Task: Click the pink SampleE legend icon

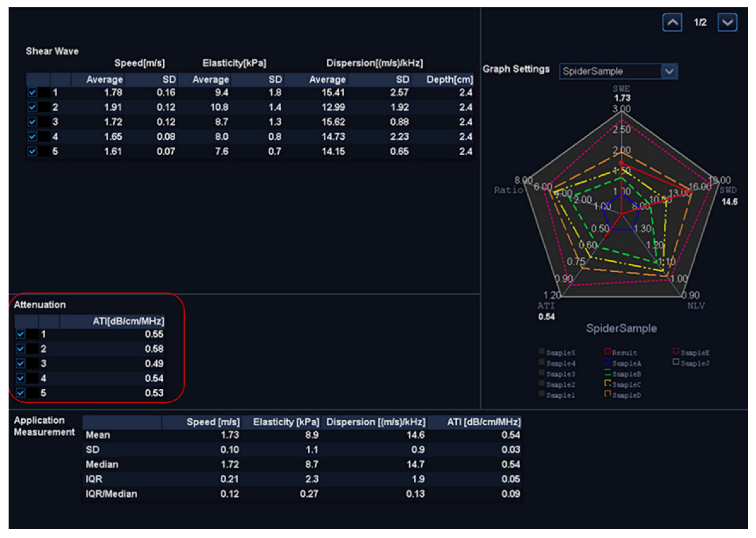Action: point(676,351)
